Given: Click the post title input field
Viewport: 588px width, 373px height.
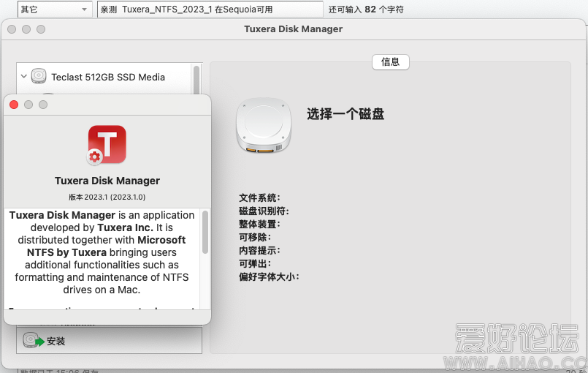Looking at the screenshot, I should click(x=210, y=9).
